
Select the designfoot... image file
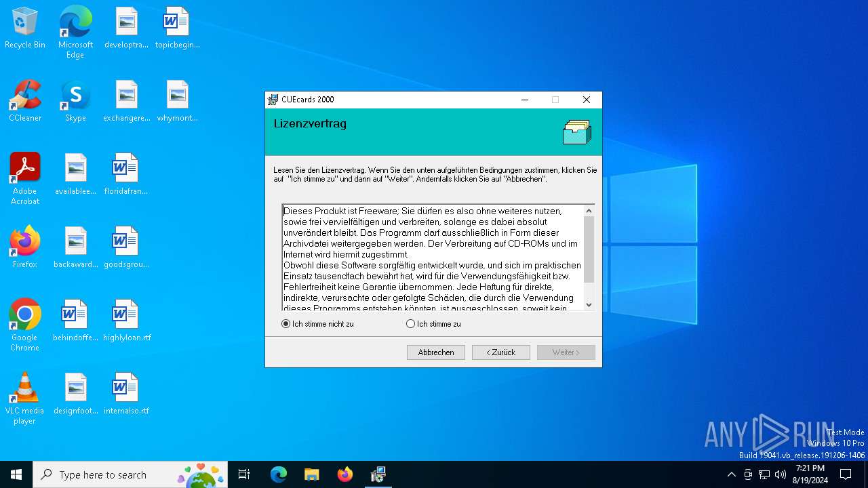point(75,394)
